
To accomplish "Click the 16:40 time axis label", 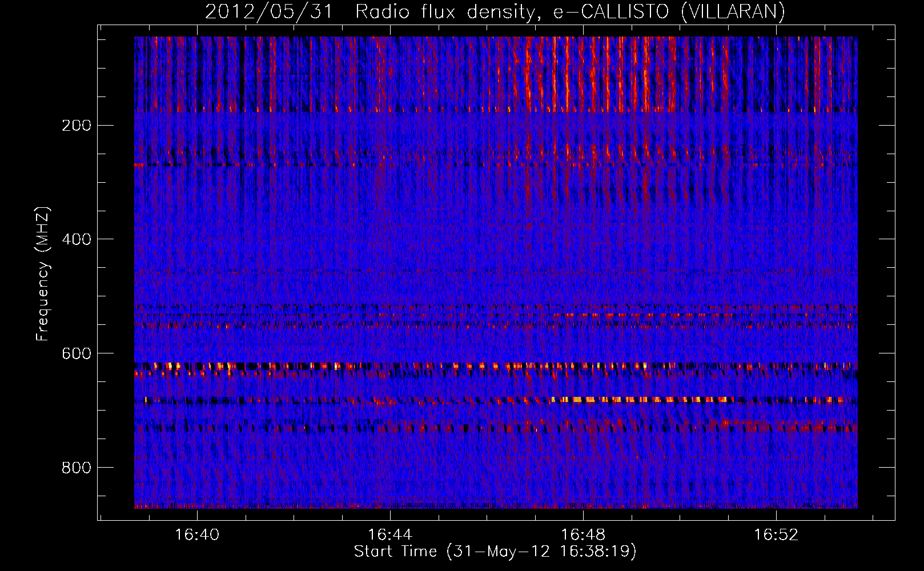I will tap(197, 535).
